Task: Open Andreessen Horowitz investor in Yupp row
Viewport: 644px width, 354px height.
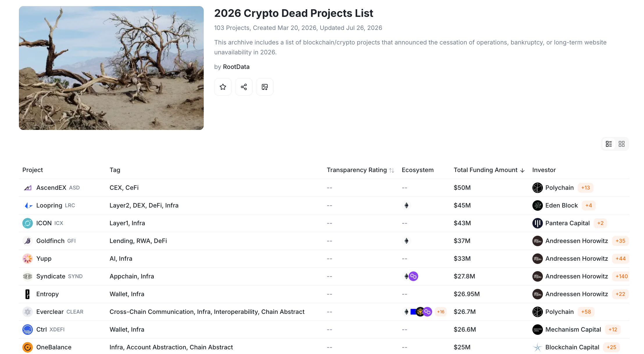Action: click(x=577, y=259)
